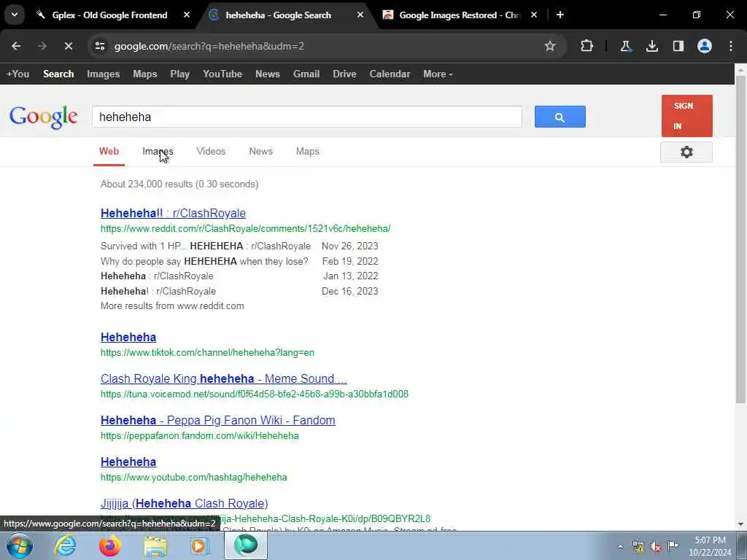Open the settings gear button
Image resolution: width=747 pixels, height=560 pixels.
click(x=686, y=152)
